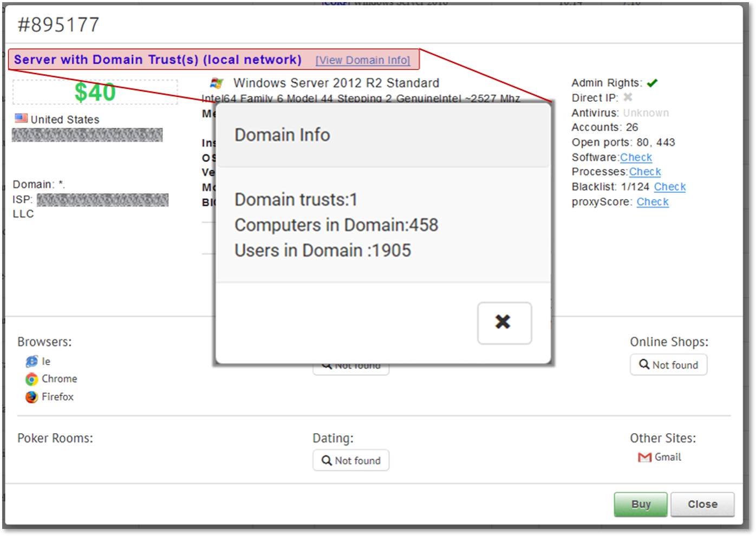This screenshot has width=756, height=536.
Task: Click the Chrome browser icon
Action: pos(31,379)
